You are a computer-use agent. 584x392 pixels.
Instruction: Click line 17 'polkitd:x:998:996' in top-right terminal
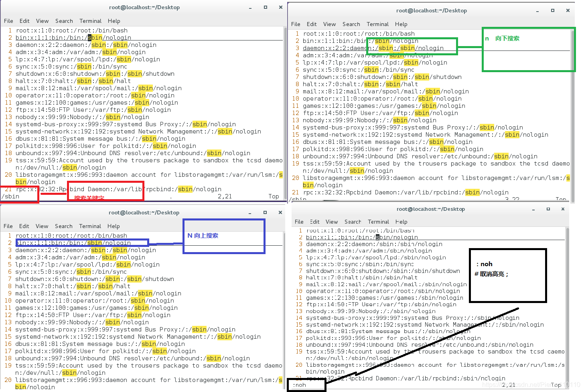(x=393, y=149)
